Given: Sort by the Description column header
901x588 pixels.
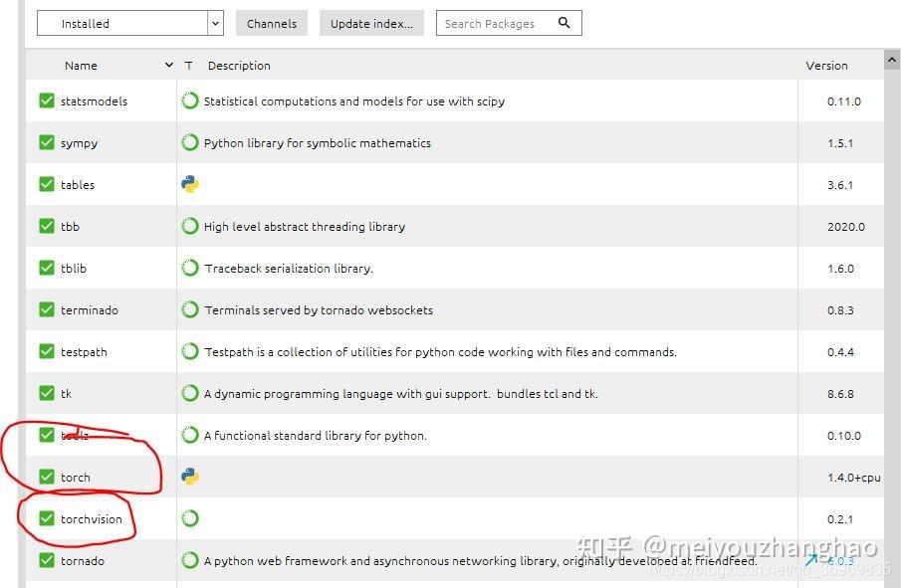Looking at the screenshot, I should 239,66.
